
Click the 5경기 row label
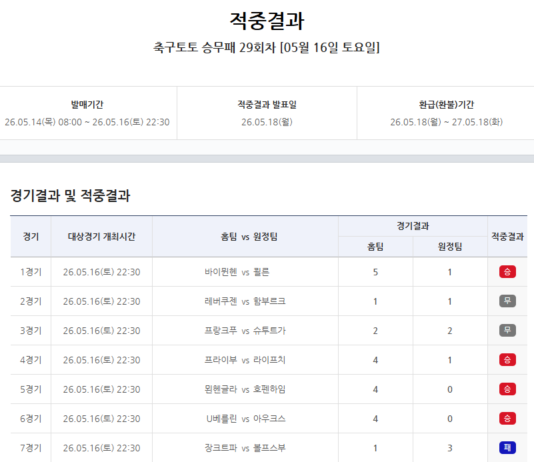tap(31, 389)
